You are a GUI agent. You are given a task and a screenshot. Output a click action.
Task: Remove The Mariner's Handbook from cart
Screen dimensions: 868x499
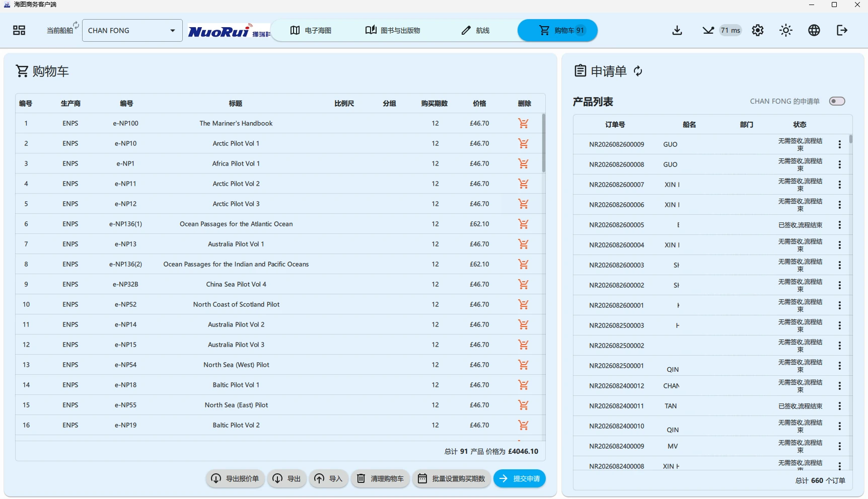coord(524,123)
